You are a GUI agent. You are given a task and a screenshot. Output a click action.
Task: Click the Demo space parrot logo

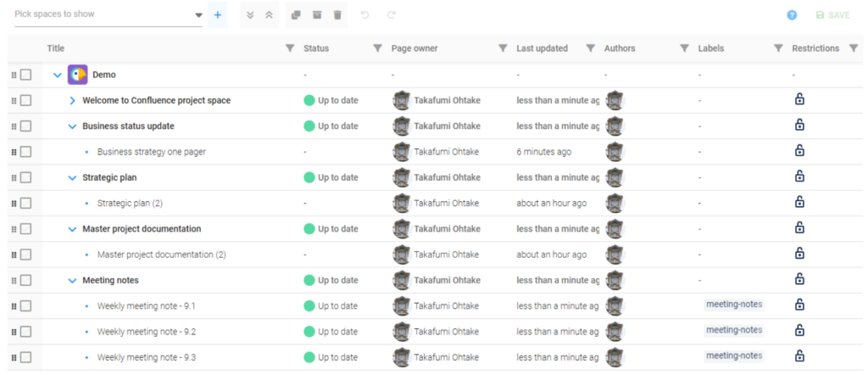tap(77, 75)
